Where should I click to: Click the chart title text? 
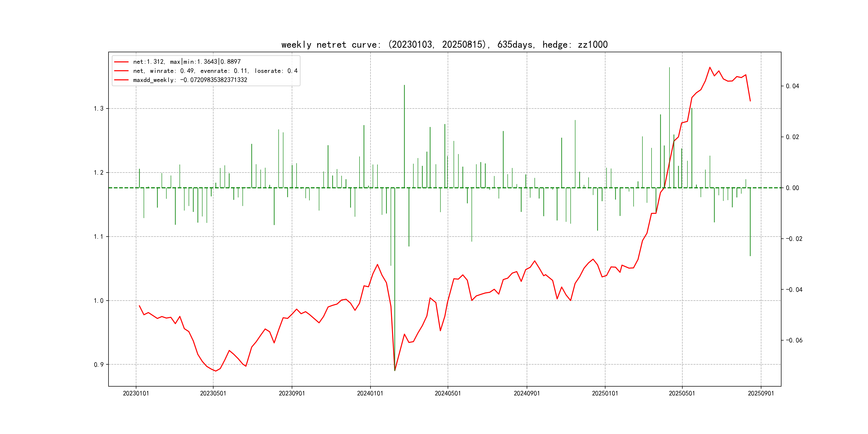coord(444,44)
